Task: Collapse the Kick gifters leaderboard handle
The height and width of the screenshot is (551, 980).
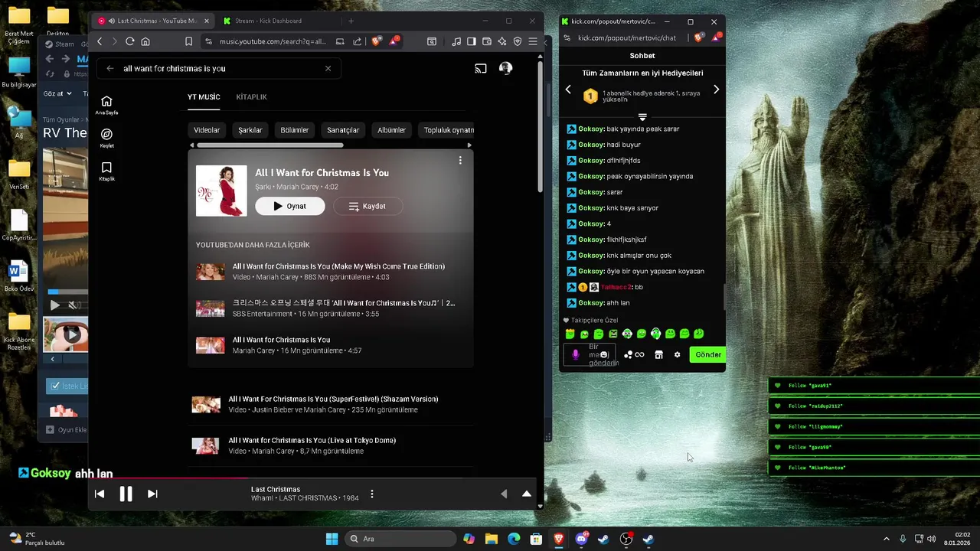Action: coord(642,117)
